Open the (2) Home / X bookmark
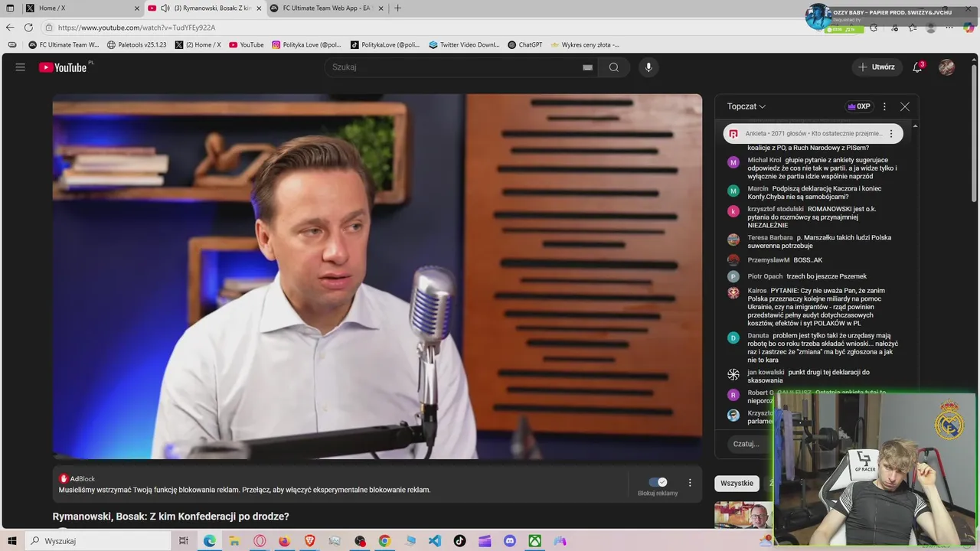 198,45
